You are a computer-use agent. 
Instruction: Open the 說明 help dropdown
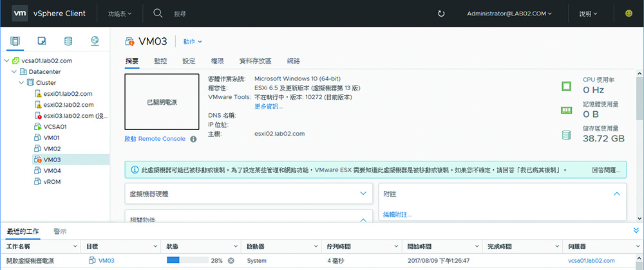(x=588, y=14)
